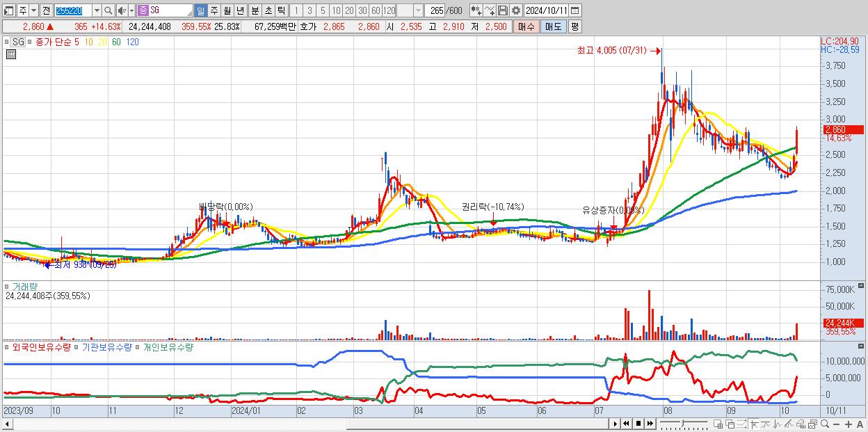Image resolution: width=868 pixels, height=432 pixels.
Task: Click the eraser drawing tool icon
Action: tap(801, 424)
